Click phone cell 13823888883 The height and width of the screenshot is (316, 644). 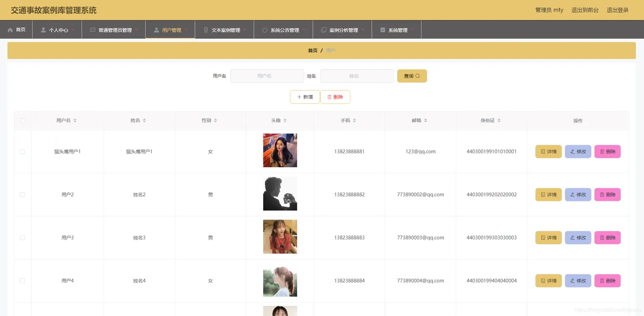pyautogui.click(x=350, y=238)
